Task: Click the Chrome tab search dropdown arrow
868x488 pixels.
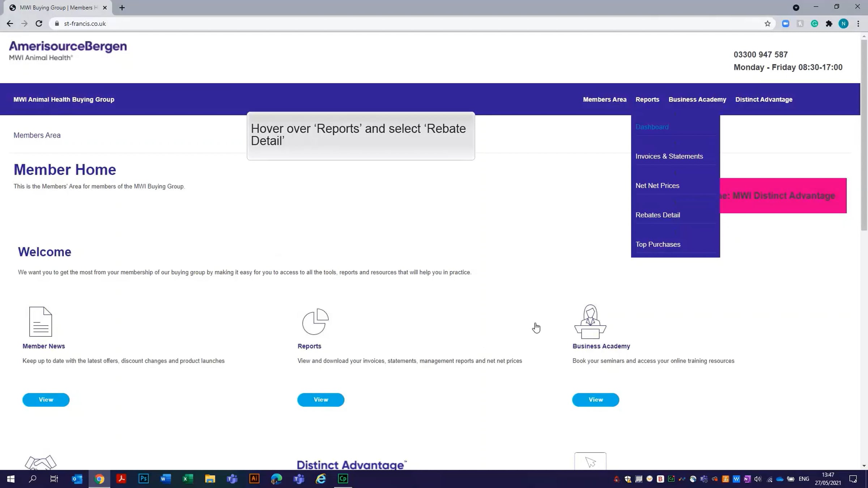Action: click(796, 8)
